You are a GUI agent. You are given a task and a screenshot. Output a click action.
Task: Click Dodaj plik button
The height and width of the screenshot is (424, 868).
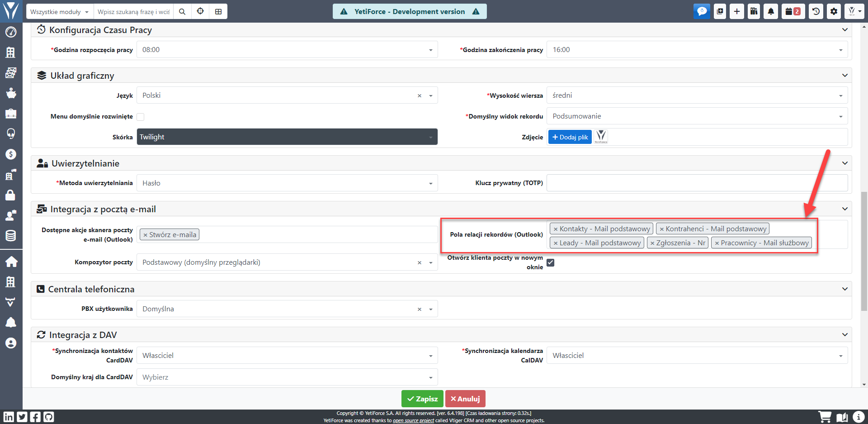click(570, 137)
